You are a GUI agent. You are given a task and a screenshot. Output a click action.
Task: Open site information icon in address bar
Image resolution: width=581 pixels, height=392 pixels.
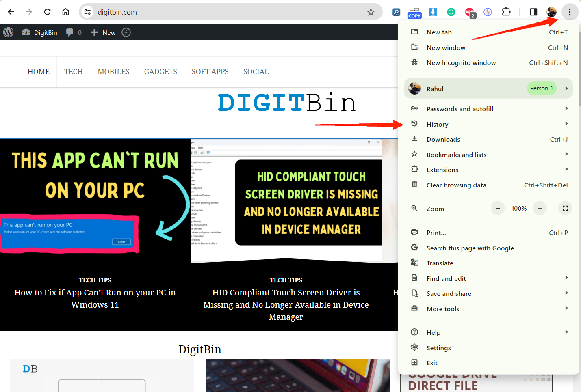(87, 12)
